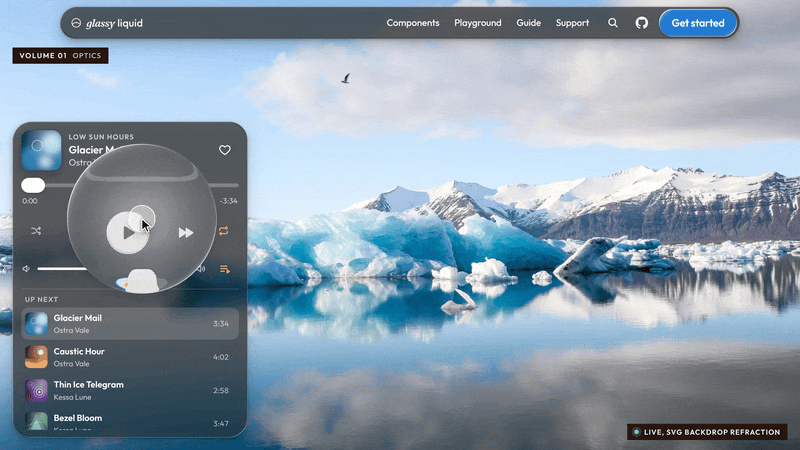Mute using the low volume speaker icon
This screenshot has height=450, width=800.
26,269
